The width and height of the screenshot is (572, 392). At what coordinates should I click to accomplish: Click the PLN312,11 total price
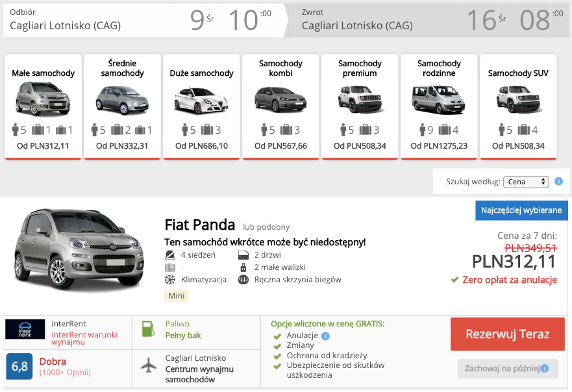[x=514, y=262]
